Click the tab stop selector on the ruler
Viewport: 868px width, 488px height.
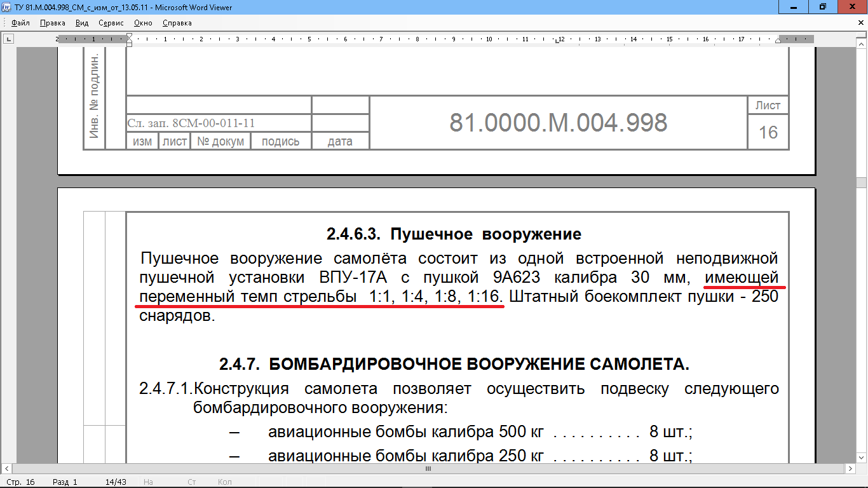click(x=9, y=39)
